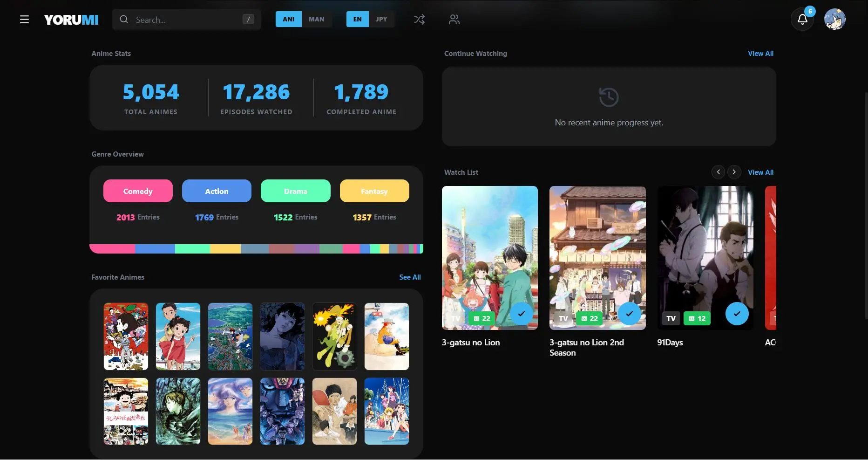The height and width of the screenshot is (460, 868).
Task: Open the favorite poster showing aerial town view
Action: tap(230, 336)
